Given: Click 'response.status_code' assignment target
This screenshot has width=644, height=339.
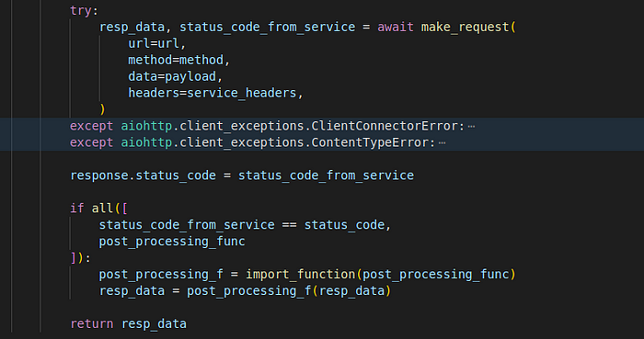Looking at the screenshot, I should 143,175.
